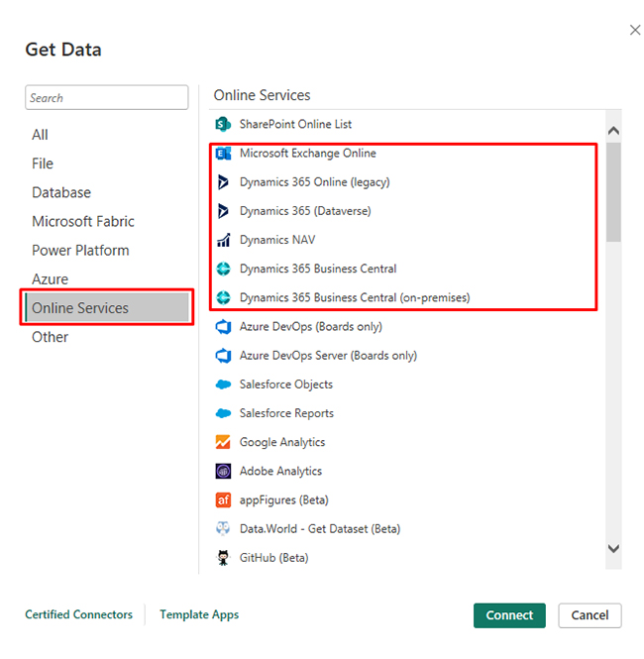Select the Online Services category
Viewport: 644px width, 659px height.
click(107, 308)
